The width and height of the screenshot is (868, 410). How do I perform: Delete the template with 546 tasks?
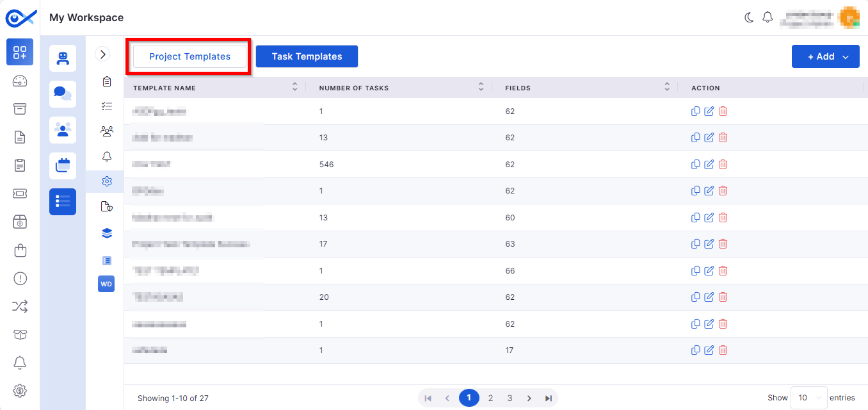[723, 165]
